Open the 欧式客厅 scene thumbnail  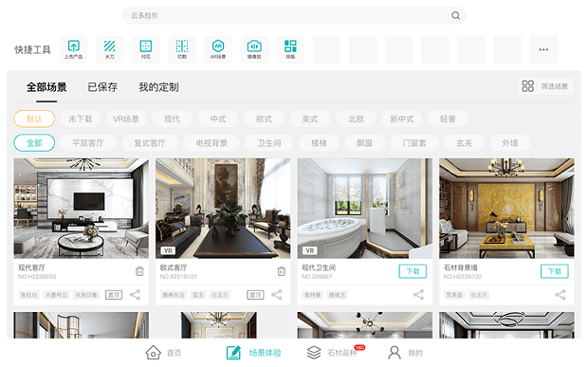(223, 208)
